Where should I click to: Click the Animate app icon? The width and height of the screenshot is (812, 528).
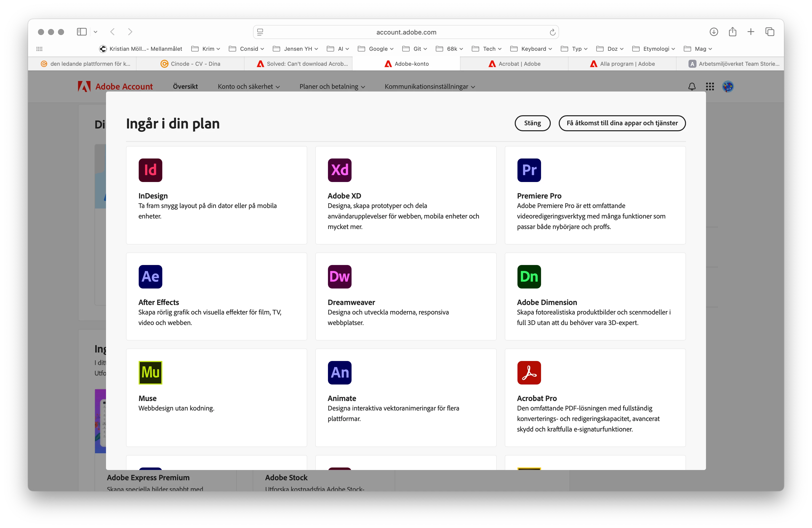339,372
